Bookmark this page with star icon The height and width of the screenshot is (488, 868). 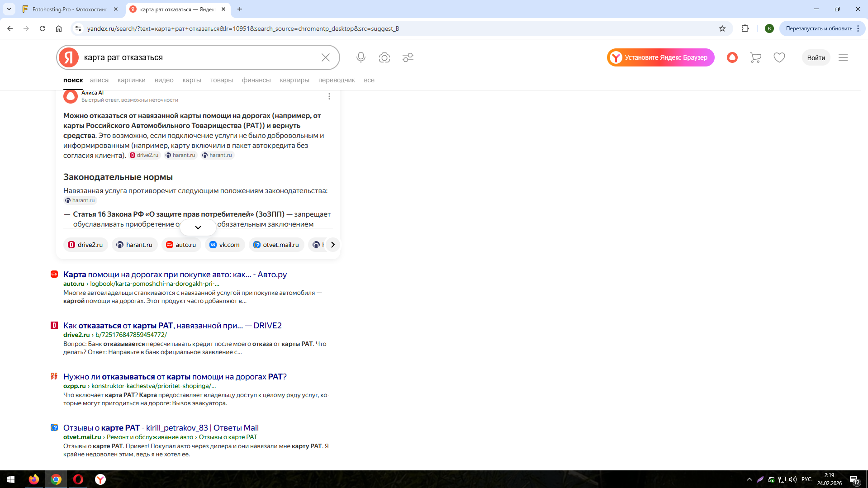tap(722, 28)
